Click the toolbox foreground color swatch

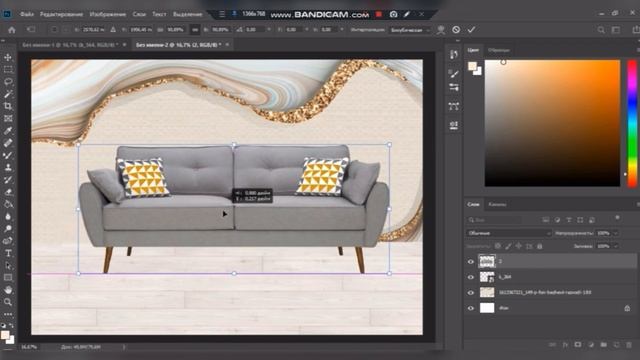pos(5,335)
